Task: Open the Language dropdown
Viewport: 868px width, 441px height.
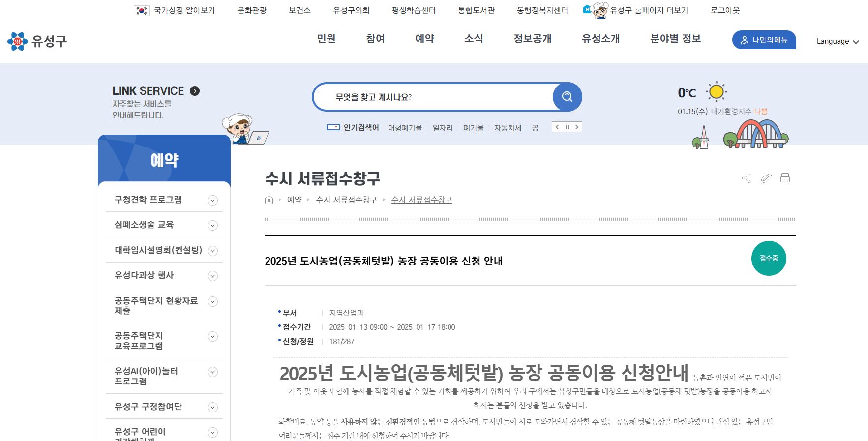Action: 838,41
